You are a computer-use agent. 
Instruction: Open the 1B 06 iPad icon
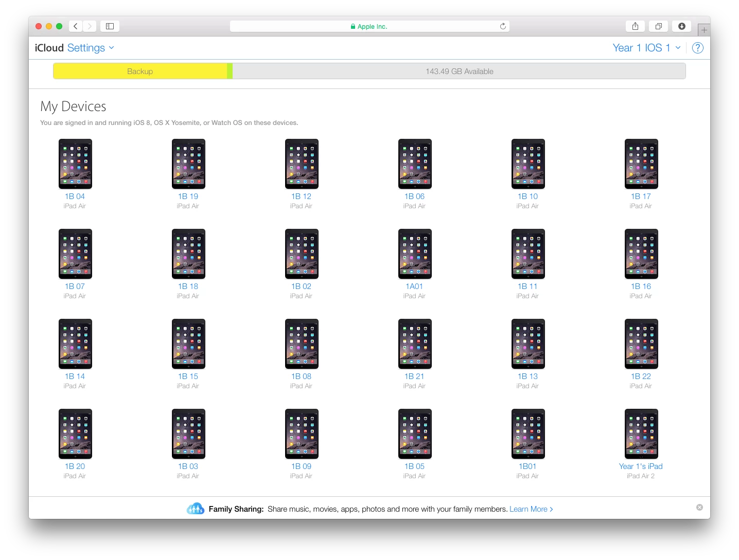(x=415, y=164)
